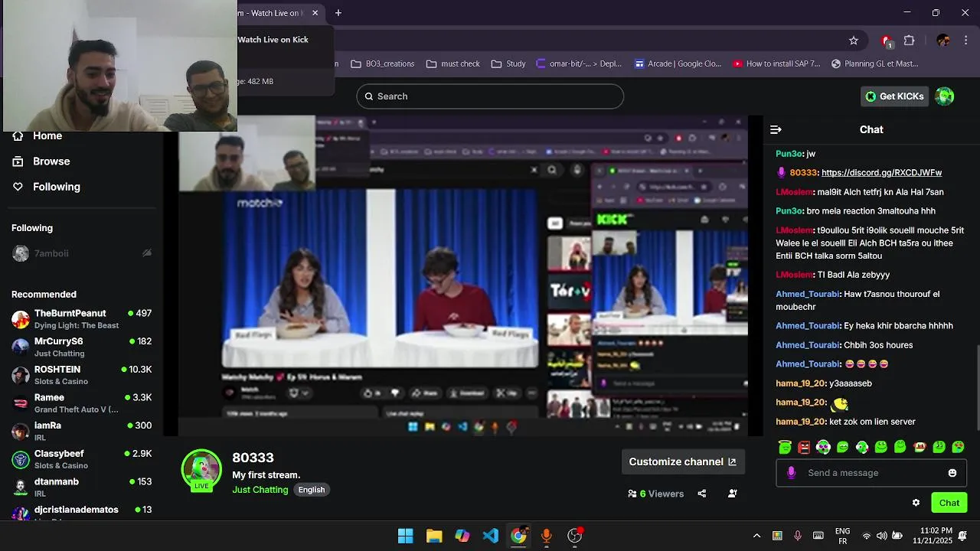Screen dimensions: 980x551
Task: Open emoji picker in message box
Action: pyautogui.click(x=952, y=473)
